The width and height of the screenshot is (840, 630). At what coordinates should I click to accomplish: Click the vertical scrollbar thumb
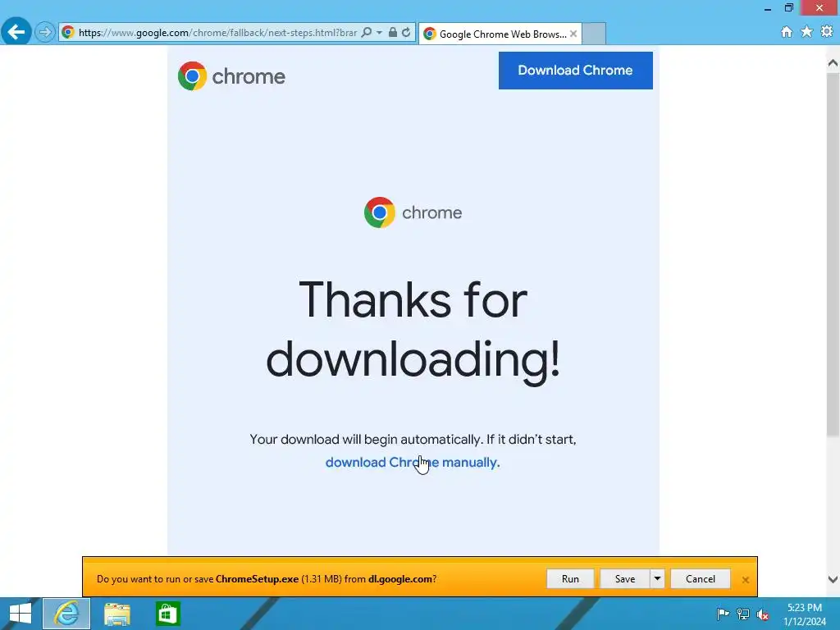(833, 254)
